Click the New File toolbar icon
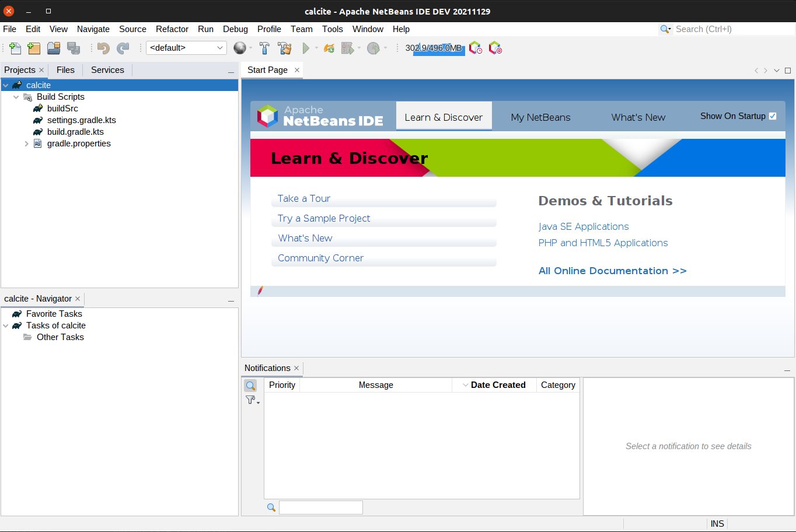The width and height of the screenshot is (796, 532). pyautogui.click(x=15, y=48)
